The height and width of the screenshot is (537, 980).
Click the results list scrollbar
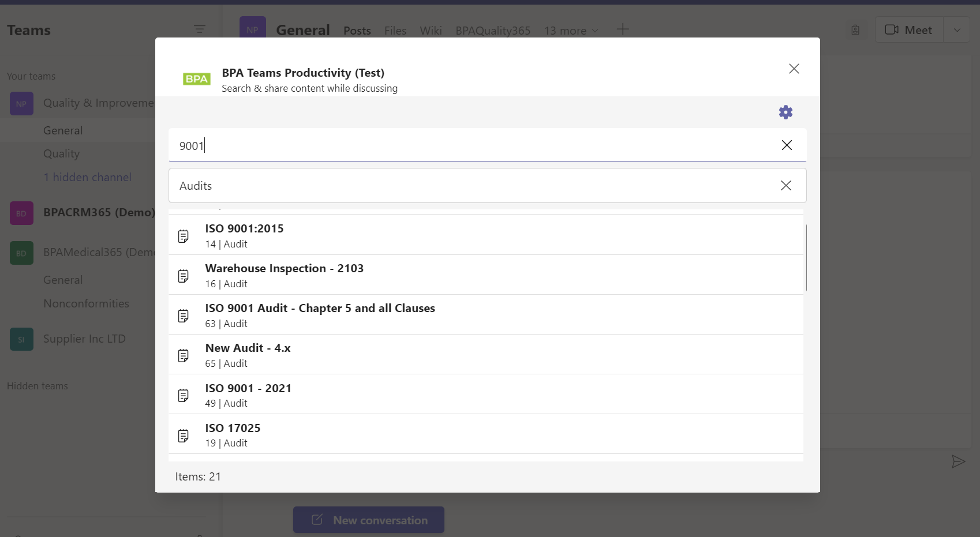pos(806,258)
